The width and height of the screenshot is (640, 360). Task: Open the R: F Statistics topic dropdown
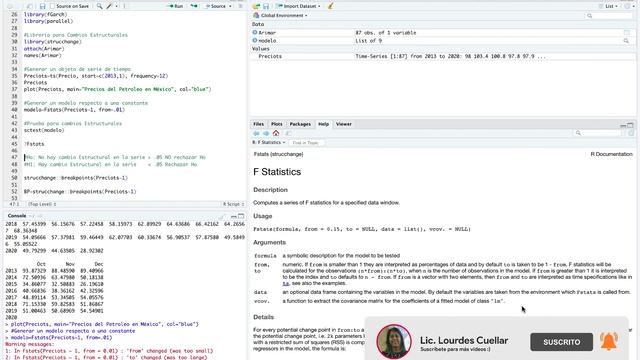pos(269,142)
